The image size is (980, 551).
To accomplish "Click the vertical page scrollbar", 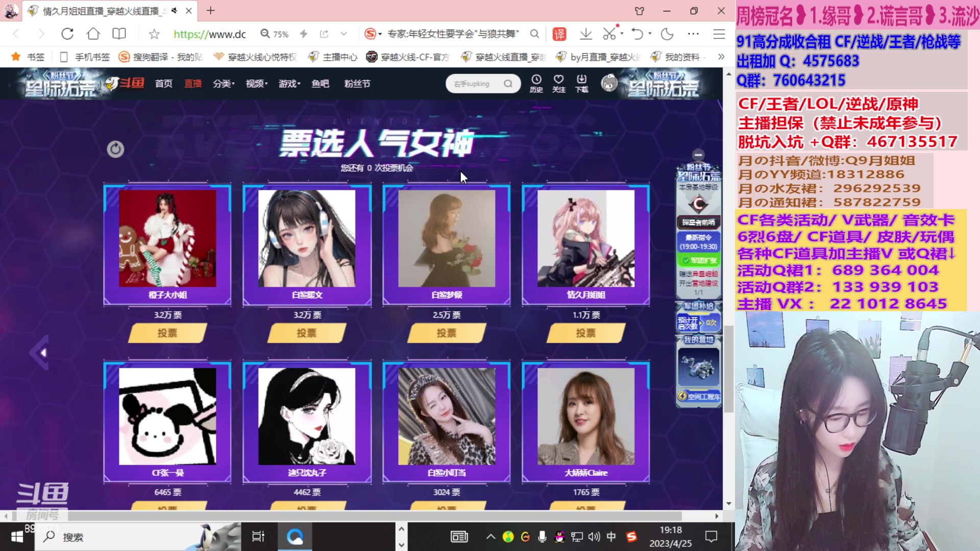I will tap(729, 368).
